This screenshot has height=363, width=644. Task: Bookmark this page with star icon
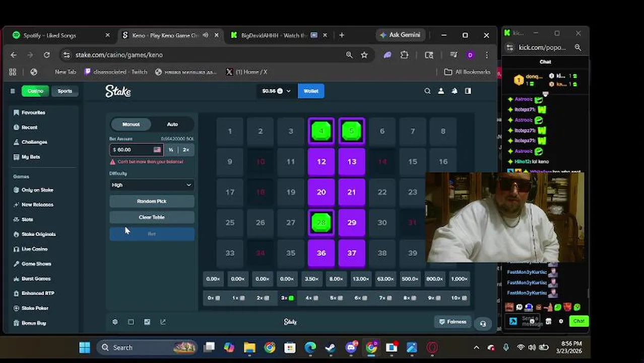(x=364, y=55)
